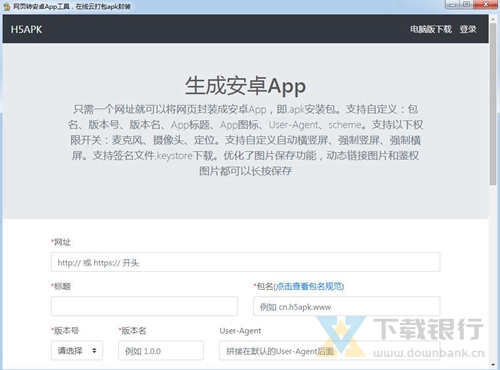500x370 pixels.
Task: Open the 登录 login link
Action: (x=468, y=29)
